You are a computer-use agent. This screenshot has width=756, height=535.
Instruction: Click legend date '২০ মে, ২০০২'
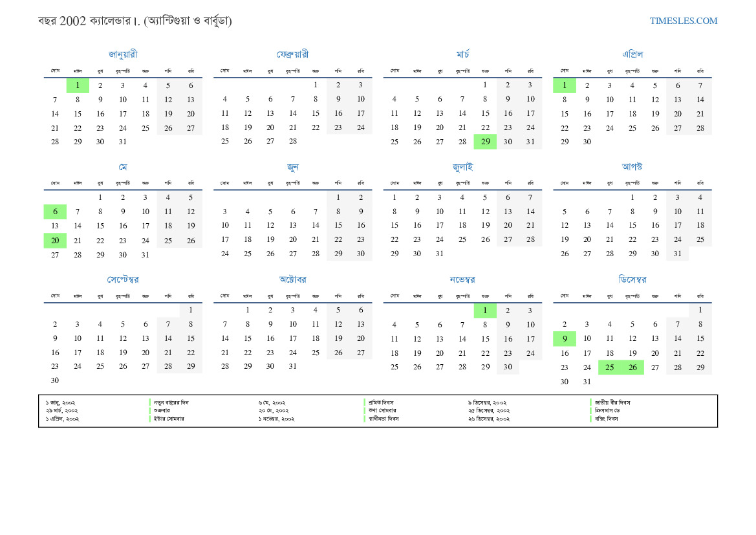pyautogui.click(x=274, y=411)
